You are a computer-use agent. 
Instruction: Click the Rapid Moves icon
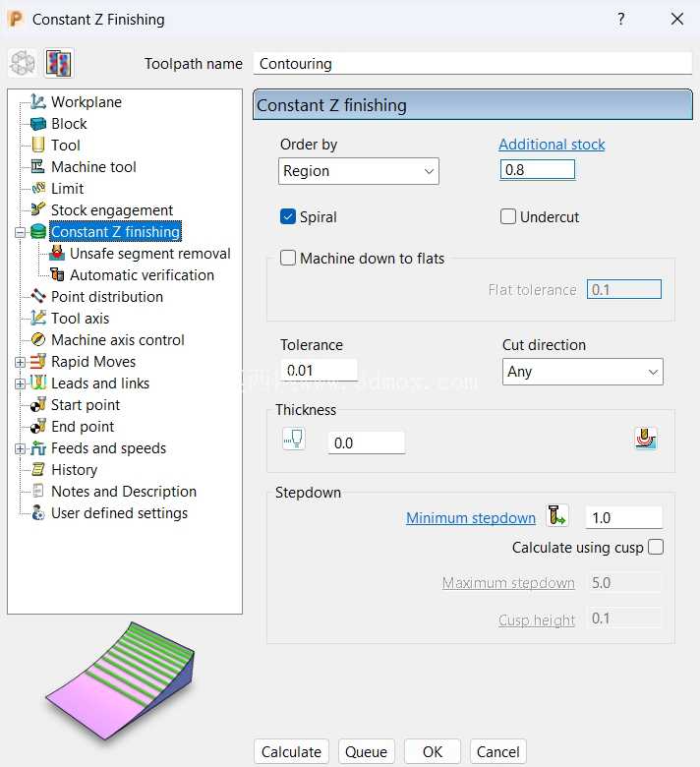click(38, 361)
